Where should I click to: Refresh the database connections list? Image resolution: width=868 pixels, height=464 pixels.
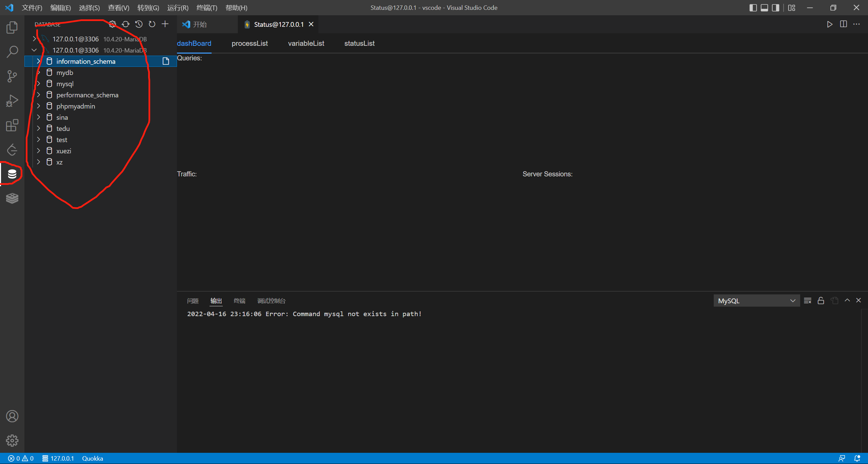[x=125, y=24]
